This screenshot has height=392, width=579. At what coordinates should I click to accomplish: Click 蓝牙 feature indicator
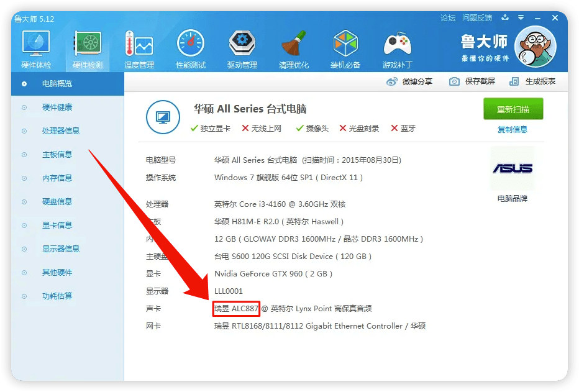(x=403, y=128)
